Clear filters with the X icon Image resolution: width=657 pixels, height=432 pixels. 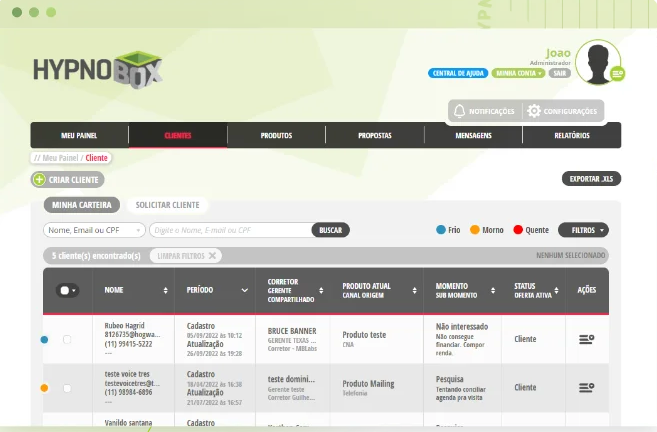(213, 256)
